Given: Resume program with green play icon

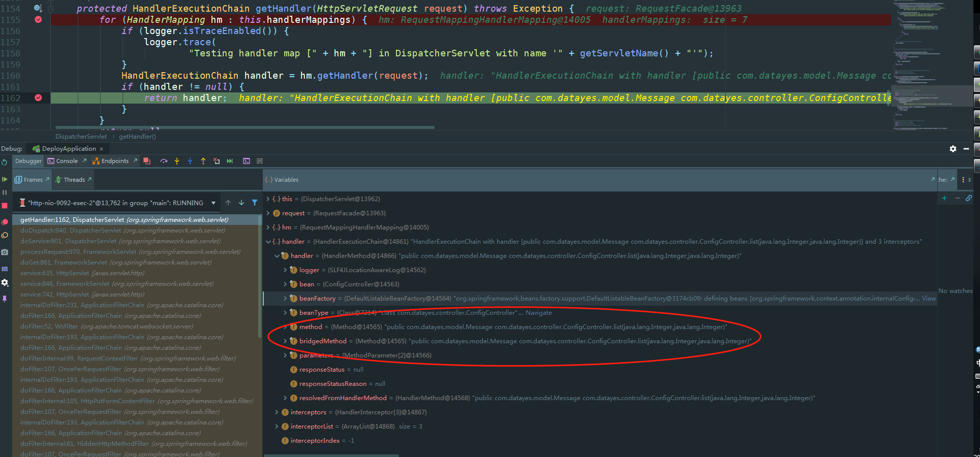Looking at the screenshot, I should point(5,179).
